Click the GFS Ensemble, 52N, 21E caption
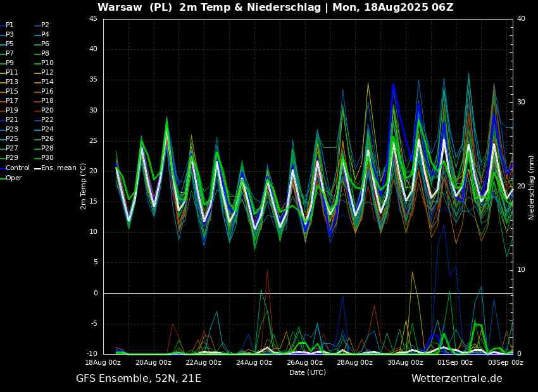 pyautogui.click(x=139, y=379)
